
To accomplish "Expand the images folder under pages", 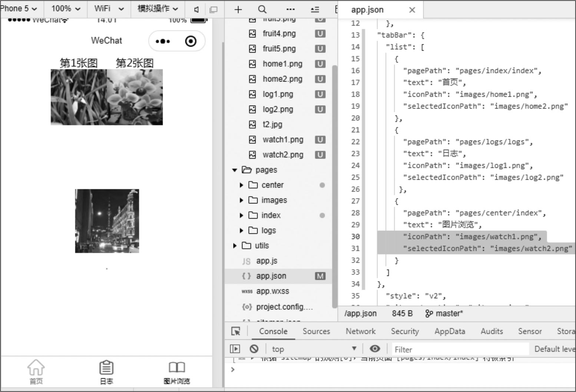I will [x=241, y=200].
